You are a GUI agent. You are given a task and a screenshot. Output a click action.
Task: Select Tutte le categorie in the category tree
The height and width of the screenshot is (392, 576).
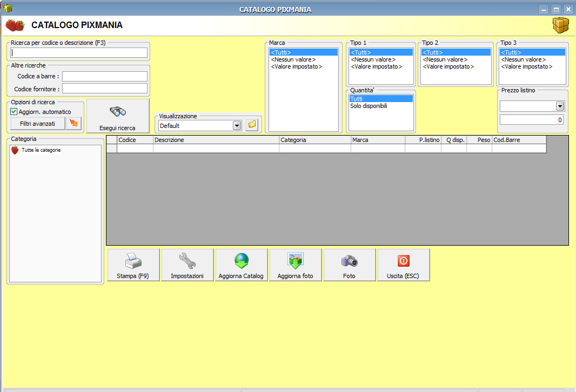pos(41,150)
